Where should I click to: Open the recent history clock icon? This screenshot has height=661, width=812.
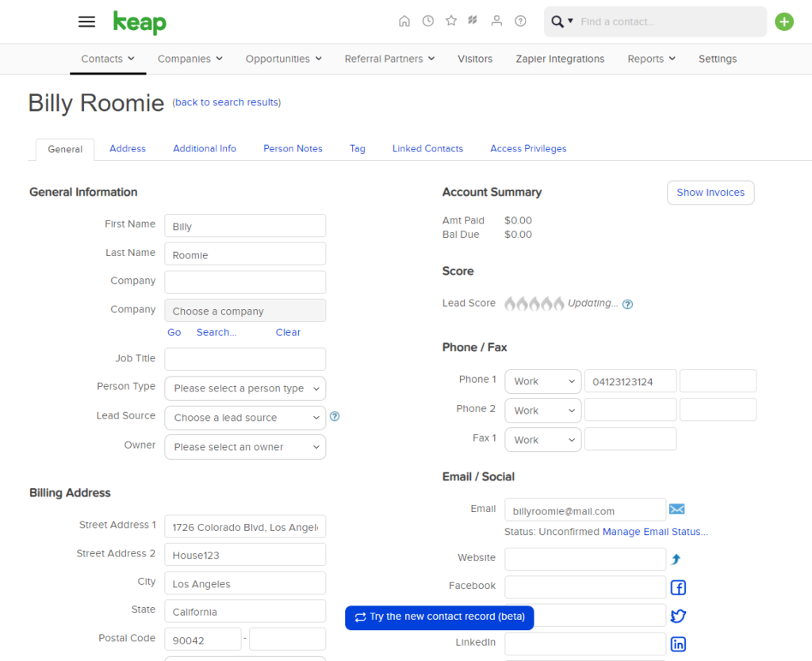(x=427, y=21)
